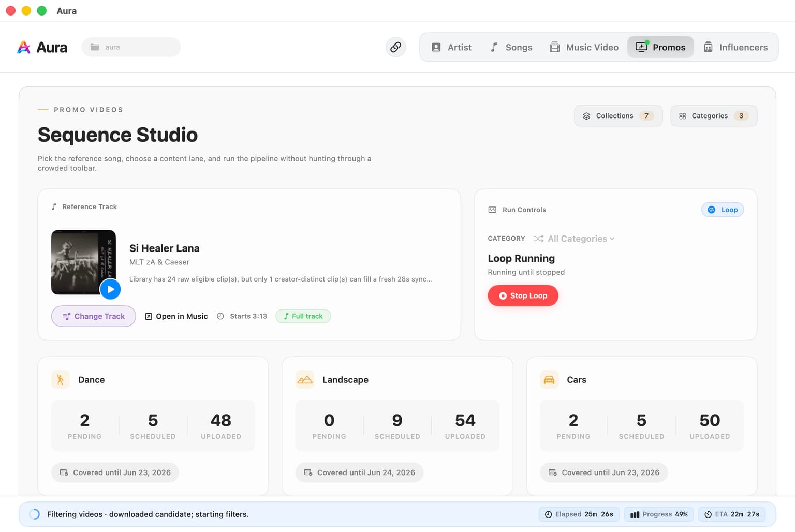Switch to the Songs tab

[511, 47]
